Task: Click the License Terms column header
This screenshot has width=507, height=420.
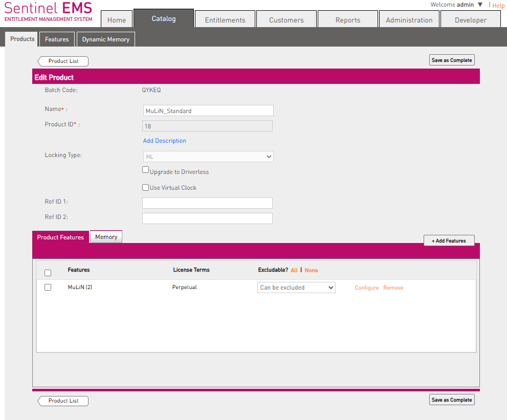Action: pos(191,270)
